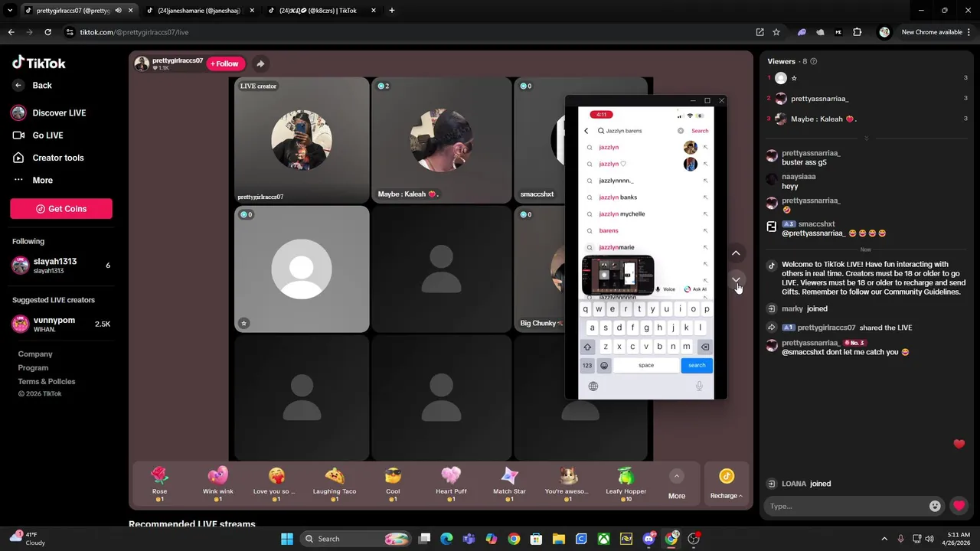Send the Cool gift
This screenshot has height=551, width=980.
[x=393, y=484]
